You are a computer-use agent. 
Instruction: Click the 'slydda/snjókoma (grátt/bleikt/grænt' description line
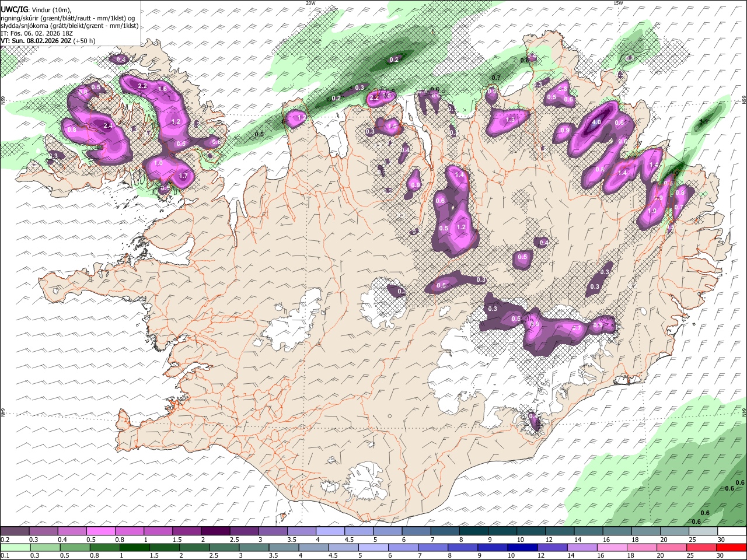click(x=69, y=26)
